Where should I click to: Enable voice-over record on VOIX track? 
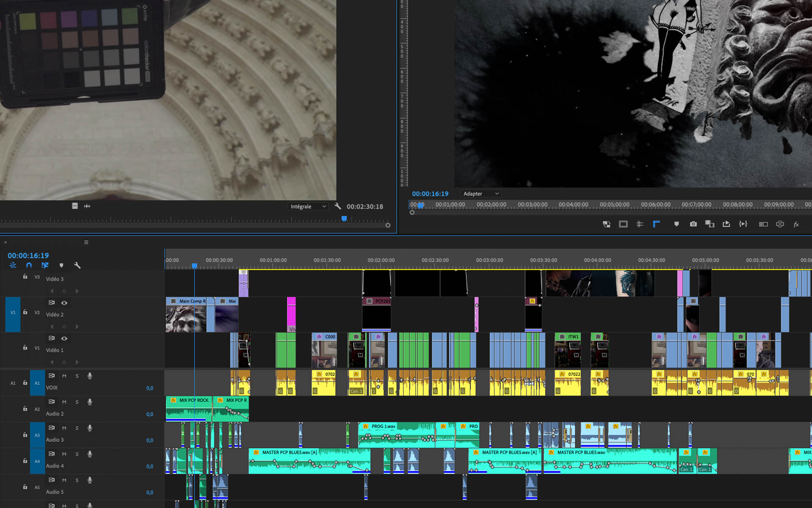[x=90, y=376]
